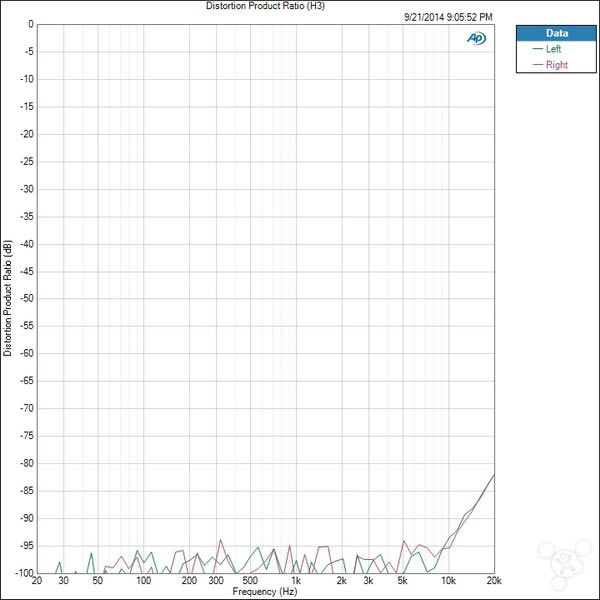Image resolution: width=600 pixels, height=600 pixels.
Task: Click the 1k tick on frequency axis
Action: point(295,581)
